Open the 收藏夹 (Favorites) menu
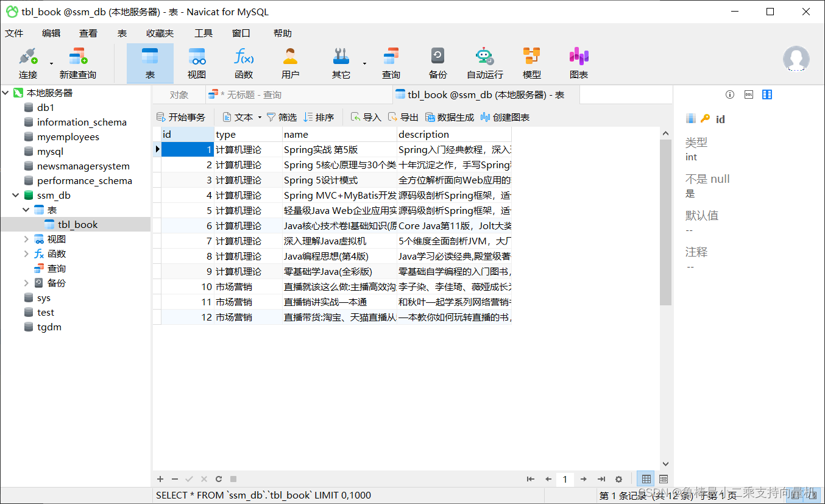This screenshot has height=504, width=825. (160, 34)
